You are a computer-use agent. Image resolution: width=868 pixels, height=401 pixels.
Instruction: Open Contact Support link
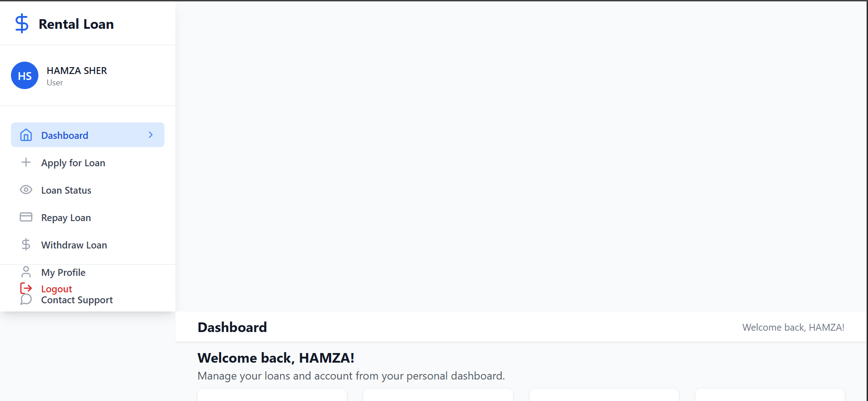coord(77,300)
